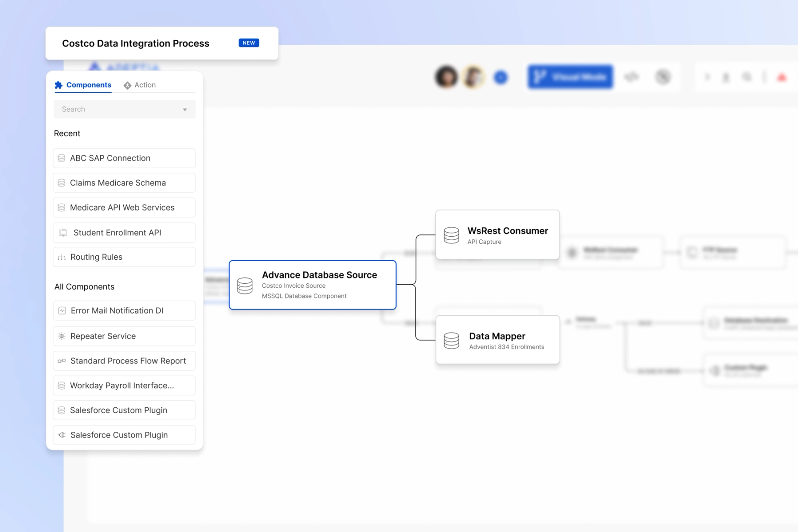Click Error Mail Notification DI icon
The image size is (798, 532).
point(62,311)
